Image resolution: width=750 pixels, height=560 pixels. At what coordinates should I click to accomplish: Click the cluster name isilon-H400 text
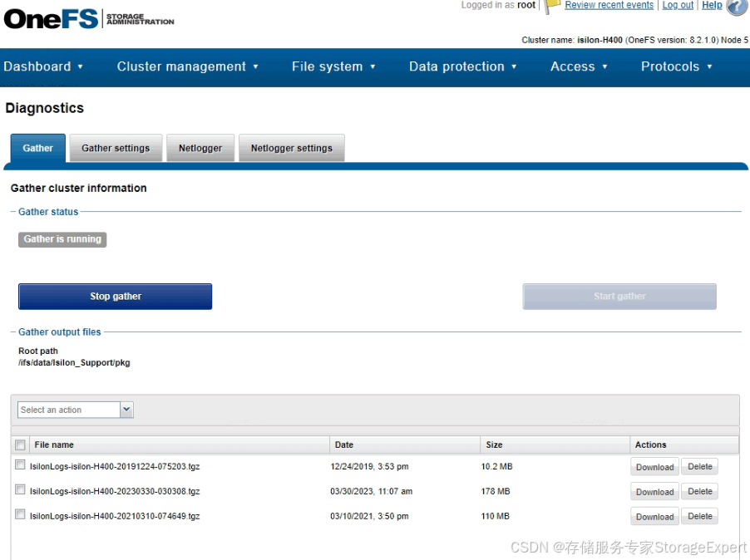click(600, 40)
